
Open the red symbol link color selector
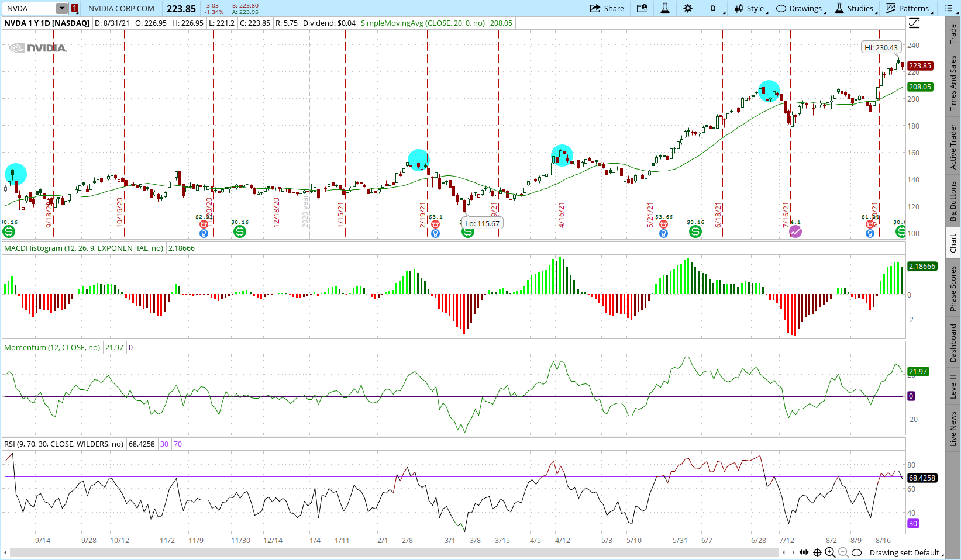point(75,8)
